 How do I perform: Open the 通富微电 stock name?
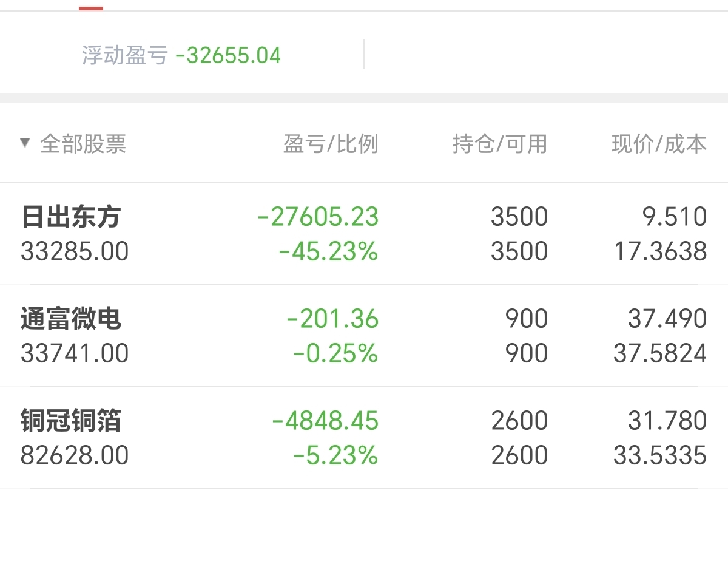point(71,319)
